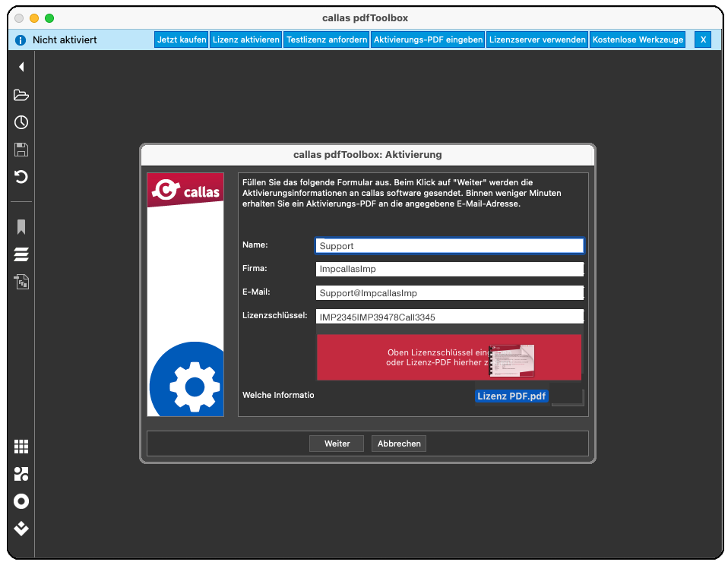Open the grid view icon
The image size is (728, 565).
(21, 447)
